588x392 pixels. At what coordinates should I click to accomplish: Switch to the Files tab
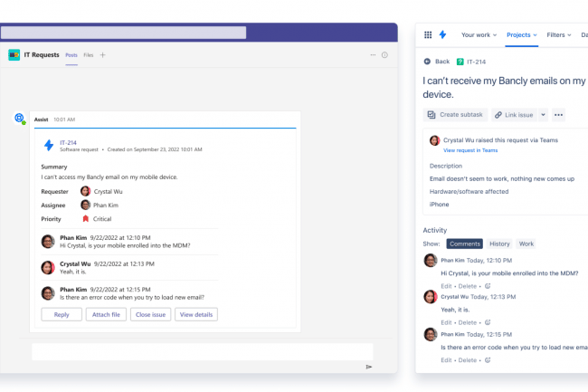(x=89, y=55)
